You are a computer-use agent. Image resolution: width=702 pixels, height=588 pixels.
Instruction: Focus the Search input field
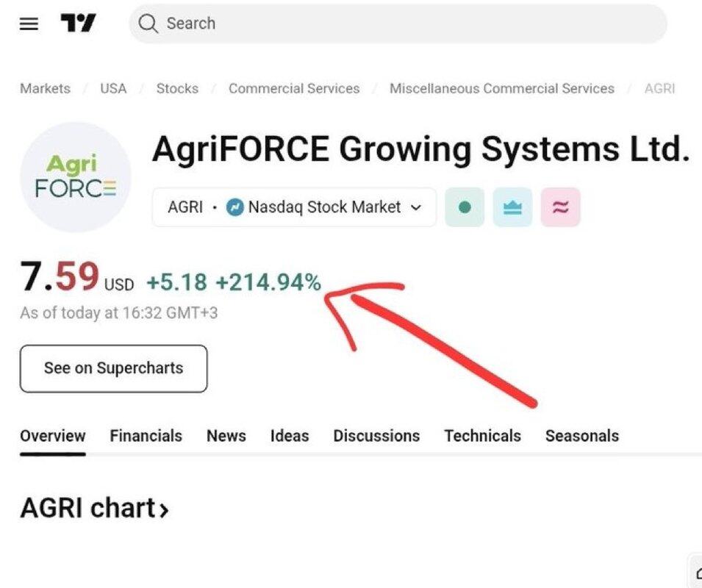(x=398, y=24)
